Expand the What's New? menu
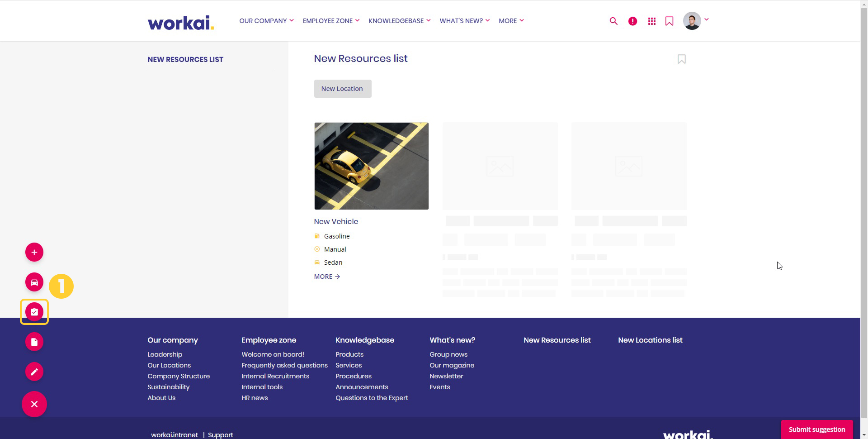The image size is (868, 439). point(464,21)
